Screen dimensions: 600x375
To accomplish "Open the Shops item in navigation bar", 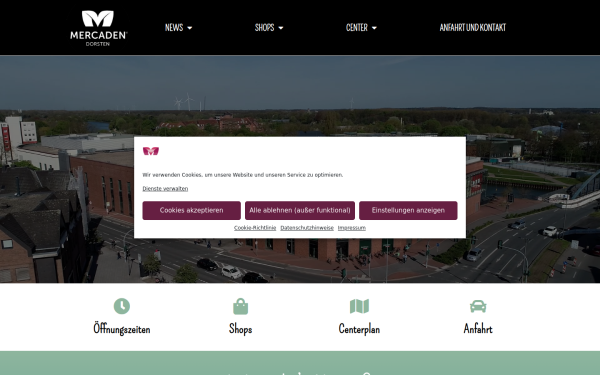I will (x=264, y=28).
